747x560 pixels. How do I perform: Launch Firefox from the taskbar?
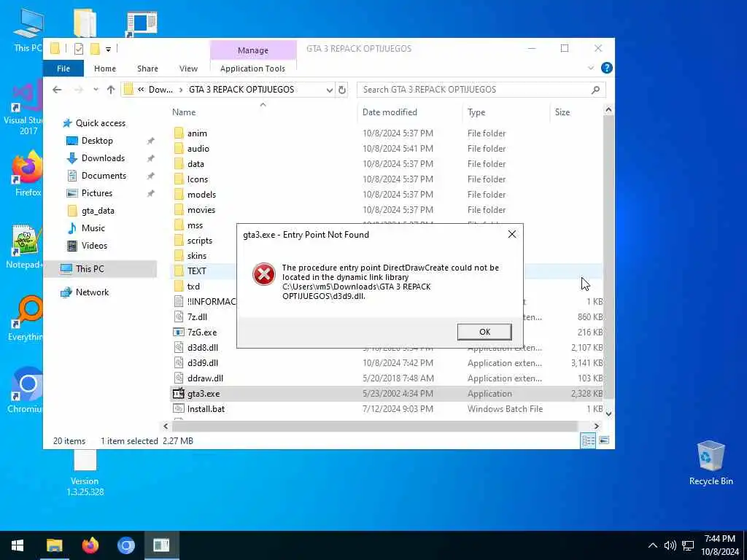tap(90, 545)
